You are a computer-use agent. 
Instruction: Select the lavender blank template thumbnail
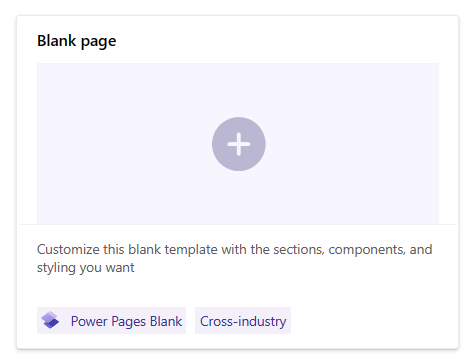point(238,144)
